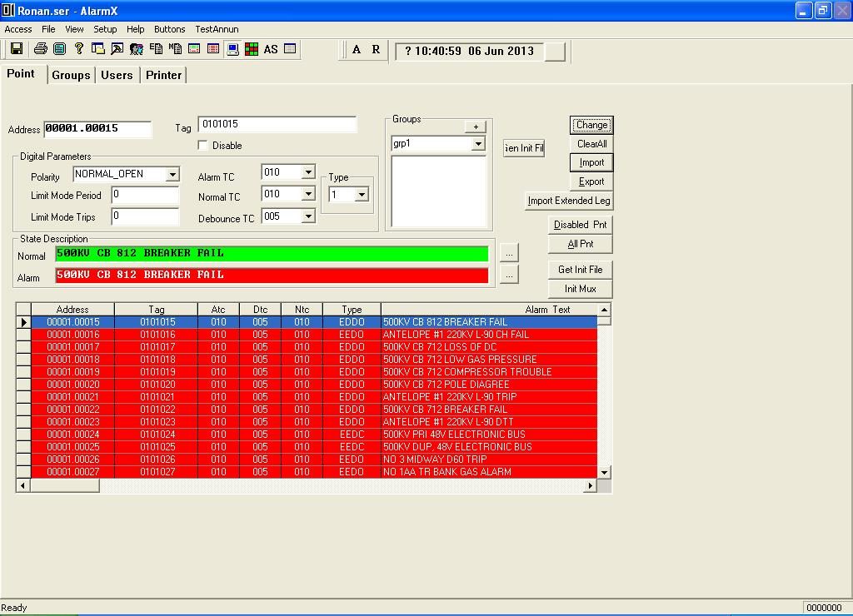Viewport: 853px width, 616px height.
Task: Open the Buttons menu
Action: pyautogui.click(x=170, y=29)
